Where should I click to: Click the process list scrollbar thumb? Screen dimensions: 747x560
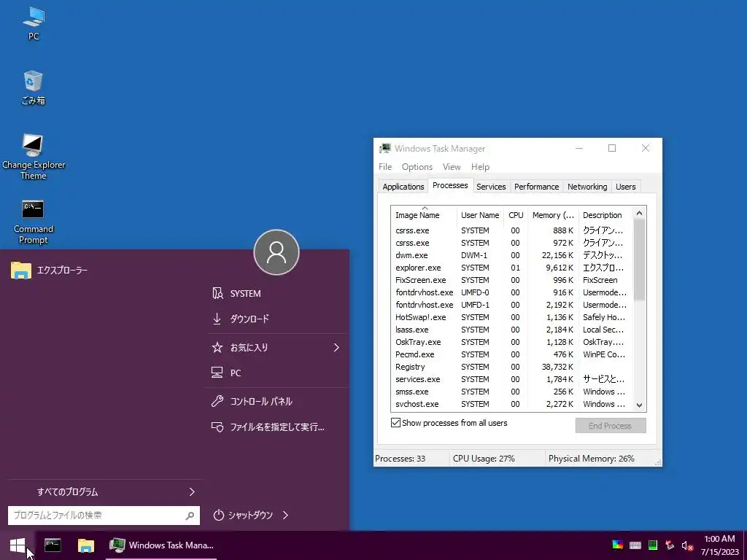(639, 260)
